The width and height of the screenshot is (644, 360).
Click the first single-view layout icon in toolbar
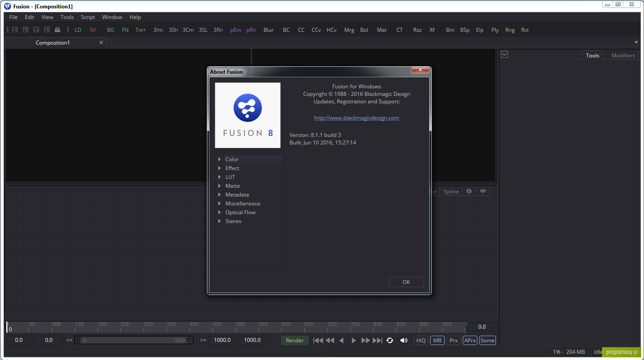15,30
